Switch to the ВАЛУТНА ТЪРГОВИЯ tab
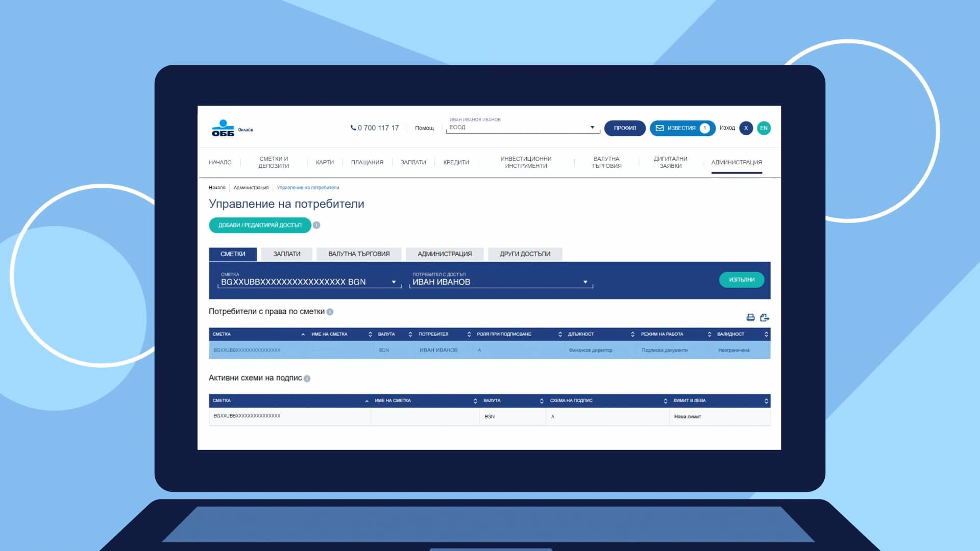Screen dimensions: 980x551 358,254
